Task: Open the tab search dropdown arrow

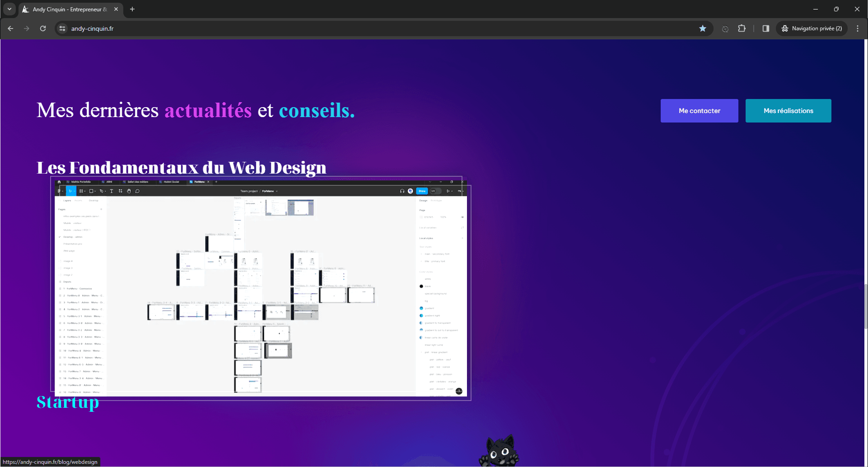Action: (x=9, y=9)
